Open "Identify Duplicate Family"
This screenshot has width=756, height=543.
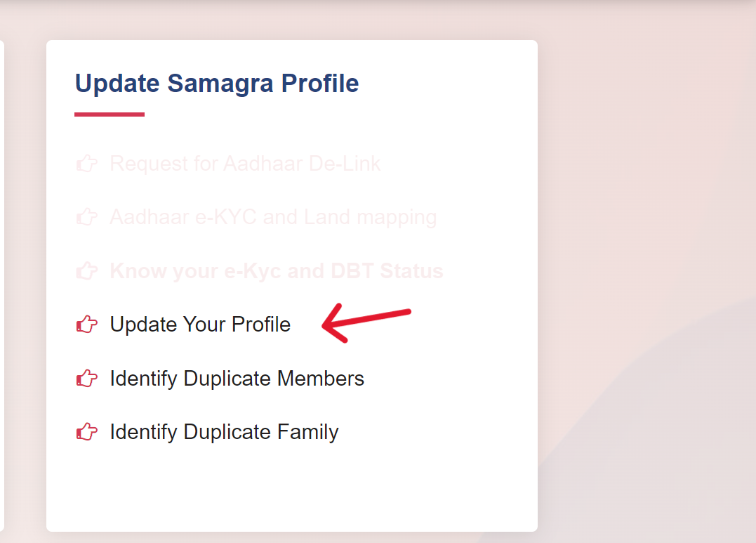tap(223, 432)
